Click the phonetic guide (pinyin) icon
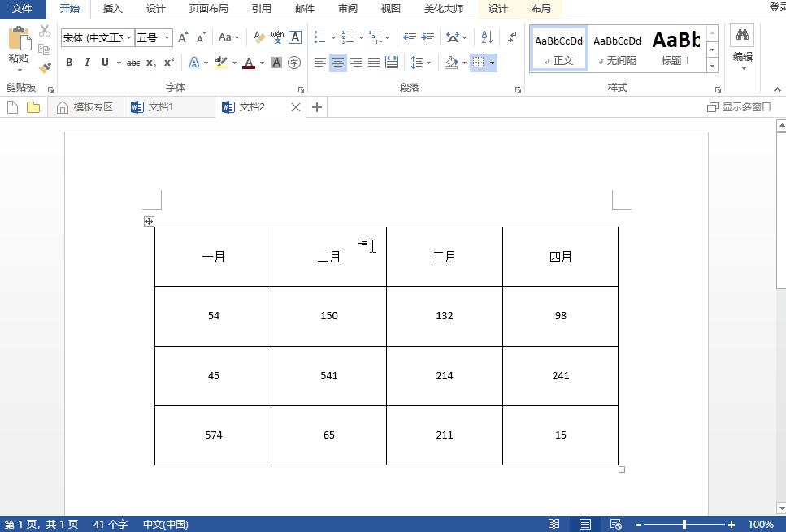The width and height of the screenshot is (786, 532). pos(279,37)
